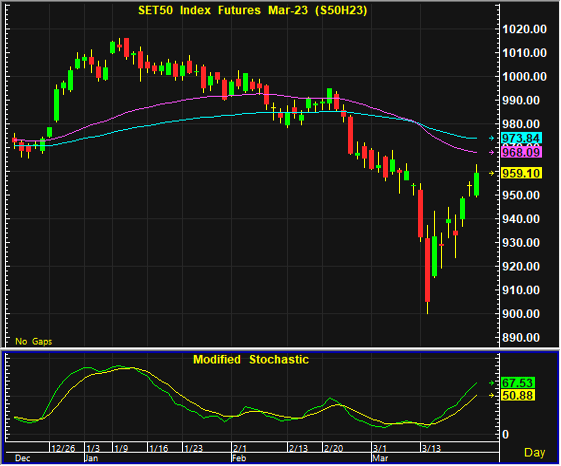Select the 1/9 date marker on time axis
Screen dimensions: 561x466
[121, 448]
